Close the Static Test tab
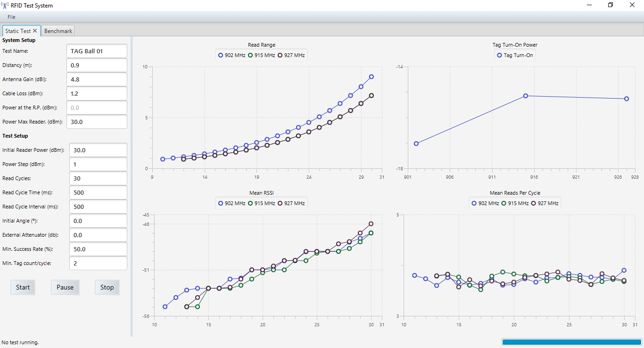The width and height of the screenshot is (644, 348). pyautogui.click(x=35, y=31)
